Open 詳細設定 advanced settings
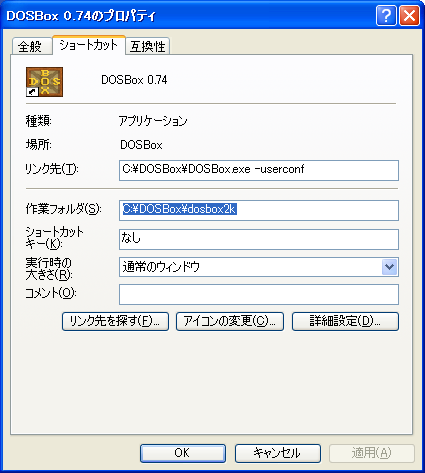The height and width of the screenshot is (473, 425). (345, 321)
